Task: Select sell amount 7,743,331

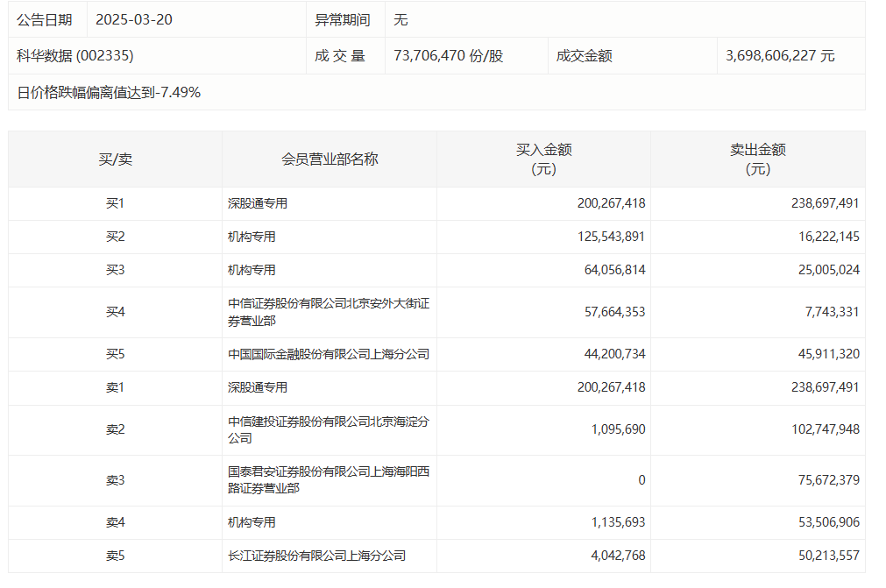Action: pos(832,312)
